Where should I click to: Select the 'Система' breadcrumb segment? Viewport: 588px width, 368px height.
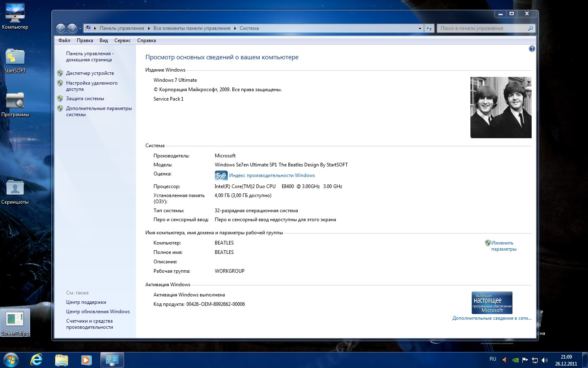pos(249,28)
